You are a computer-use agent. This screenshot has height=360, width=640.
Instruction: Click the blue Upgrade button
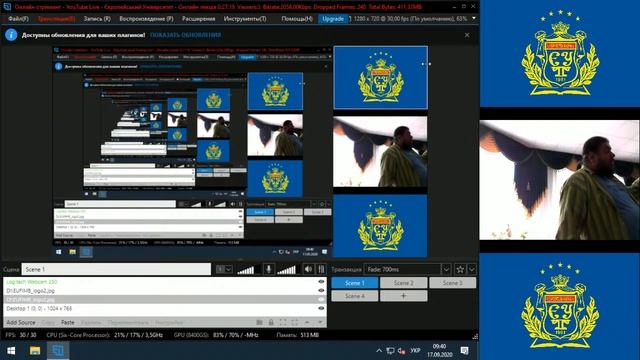click(333, 19)
